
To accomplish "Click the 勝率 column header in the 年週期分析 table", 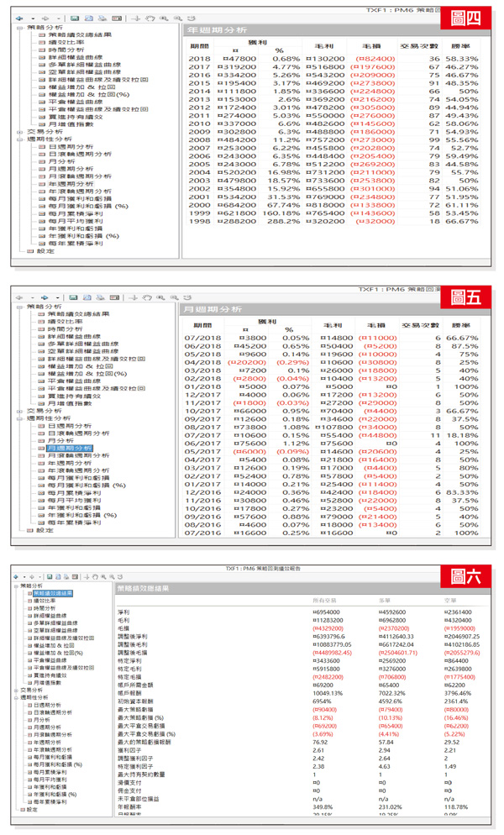I will point(464,46).
